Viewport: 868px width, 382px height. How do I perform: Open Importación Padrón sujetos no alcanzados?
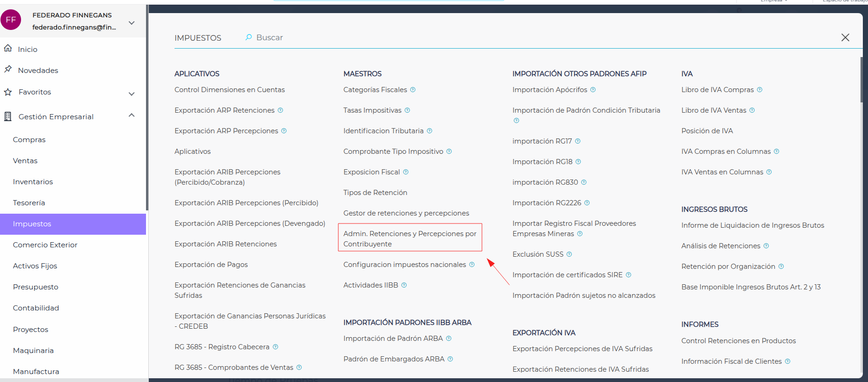[584, 296]
